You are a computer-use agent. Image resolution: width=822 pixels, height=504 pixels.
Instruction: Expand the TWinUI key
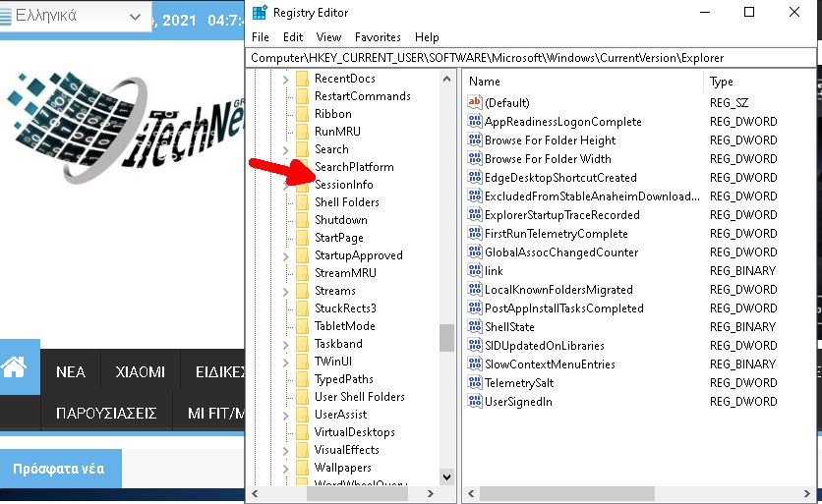click(x=286, y=362)
